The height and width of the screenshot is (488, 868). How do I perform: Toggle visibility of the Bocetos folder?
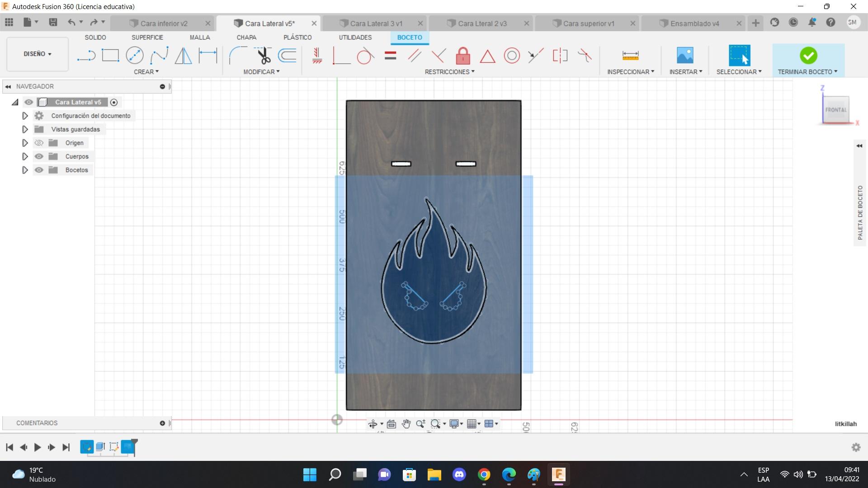(x=39, y=170)
